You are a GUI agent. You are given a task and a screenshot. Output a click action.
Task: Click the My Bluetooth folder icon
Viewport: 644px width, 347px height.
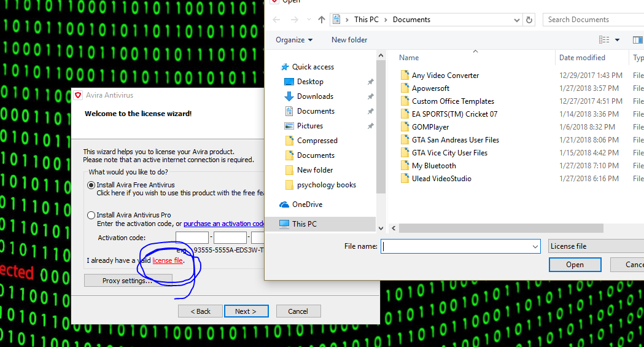point(405,165)
